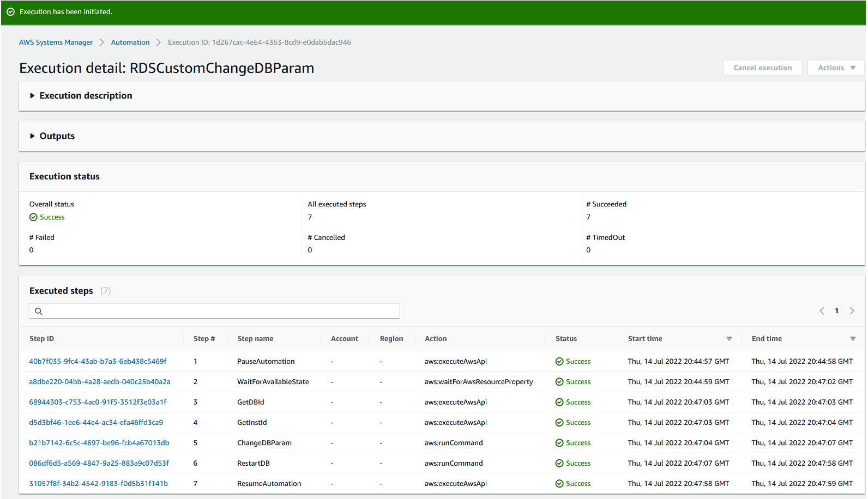Click the End time sort arrow icon
This screenshot has width=868, height=499.
[x=853, y=339]
